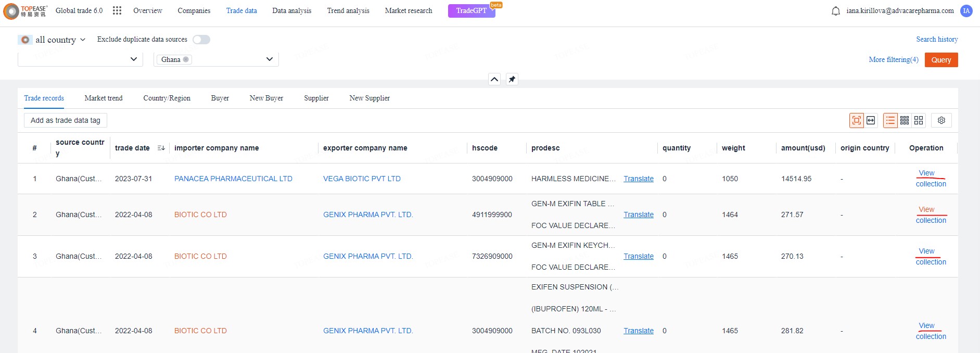Image resolution: width=980 pixels, height=353 pixels.
Task: Select the Trade records tab
Action: click(44, 98)
